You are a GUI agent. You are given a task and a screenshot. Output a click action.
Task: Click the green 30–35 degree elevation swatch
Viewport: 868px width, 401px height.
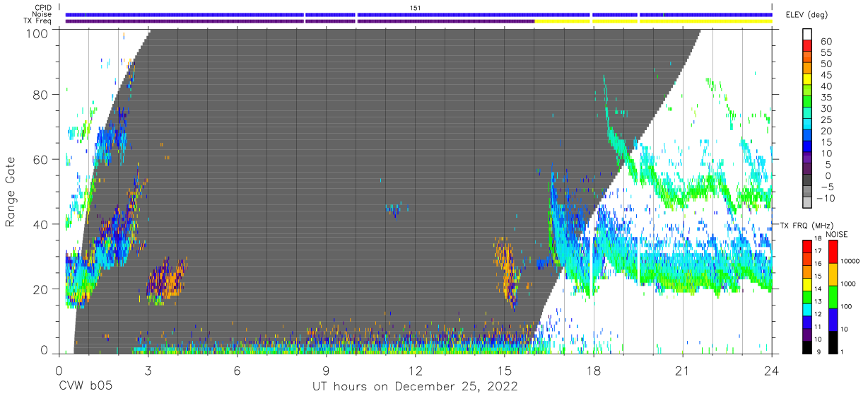click(x=808, y=103)
